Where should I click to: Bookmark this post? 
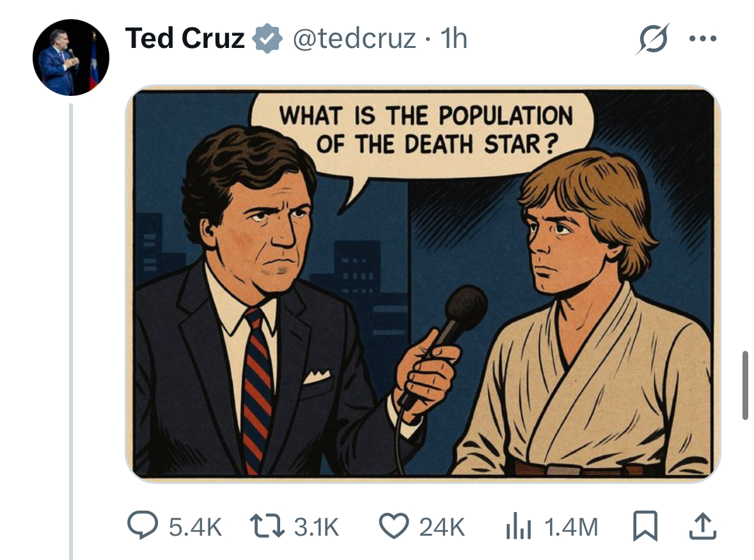click(645, 526)
